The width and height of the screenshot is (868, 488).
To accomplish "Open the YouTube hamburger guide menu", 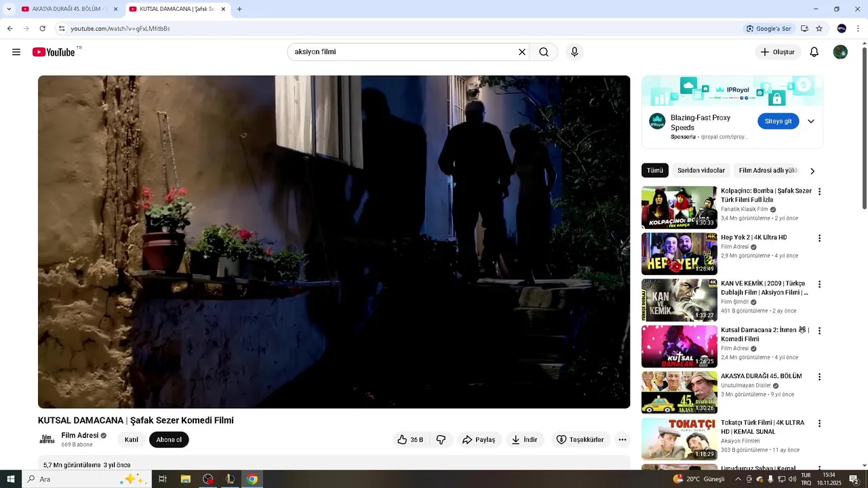I will coord(16,52).
